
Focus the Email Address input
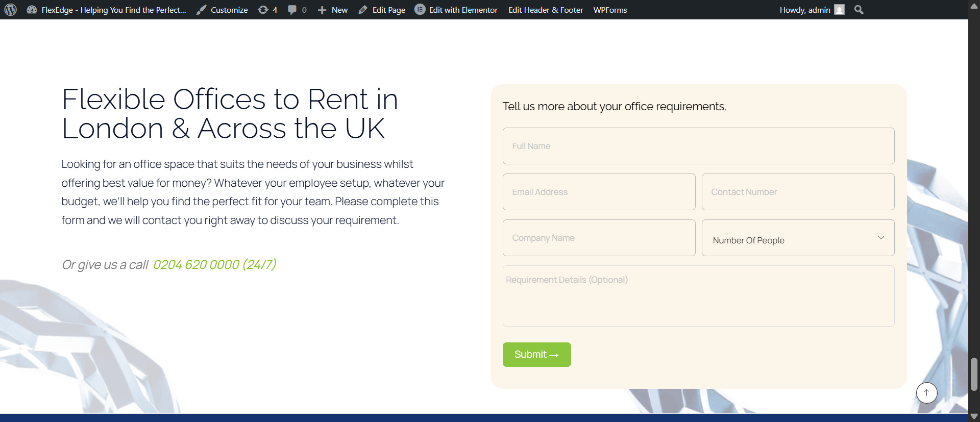coord(599,192)
